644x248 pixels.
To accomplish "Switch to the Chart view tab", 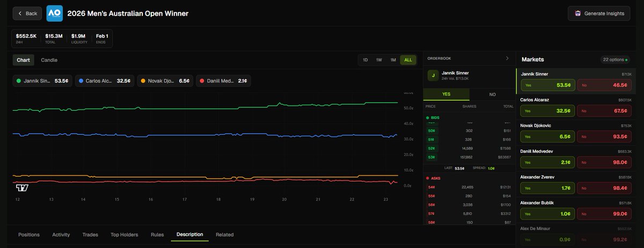I will click(x=23, y=60).
